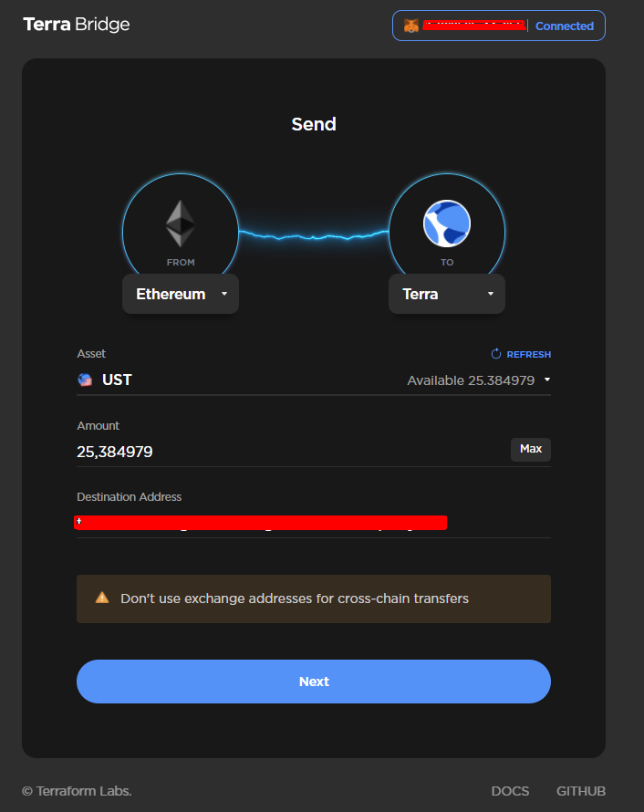Screen dimensions: 644x812
Task: Open the DOCS footer link
Action: tap(510, 791)
